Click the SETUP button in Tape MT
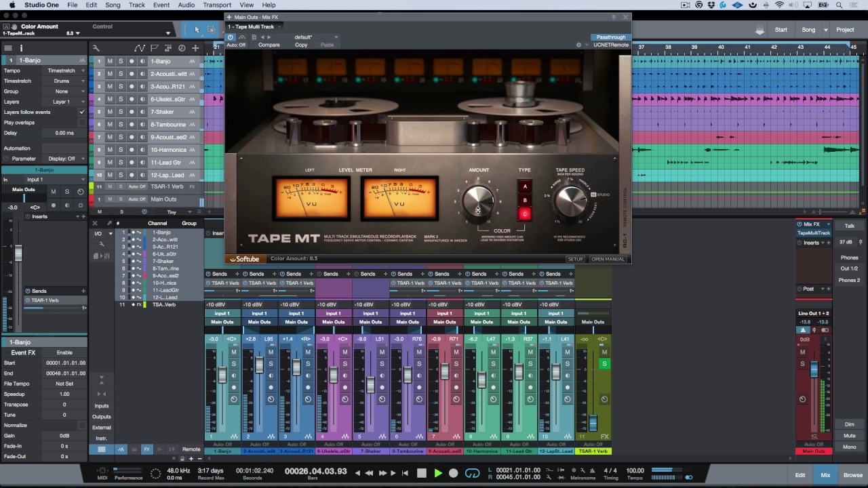Viewport: 868px width, 488px height. 575,259
